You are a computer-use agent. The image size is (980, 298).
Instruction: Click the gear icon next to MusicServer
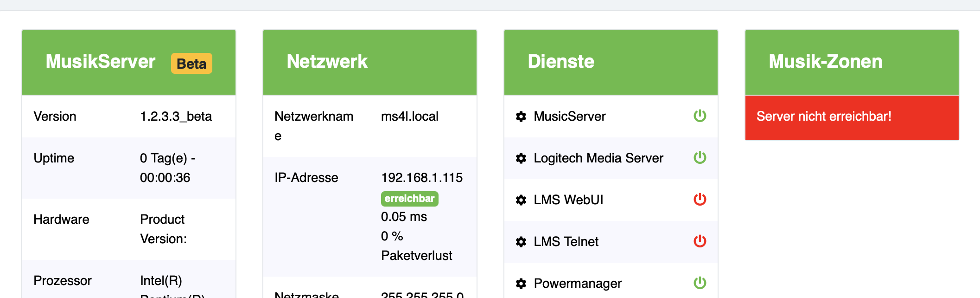click(521, 117)
